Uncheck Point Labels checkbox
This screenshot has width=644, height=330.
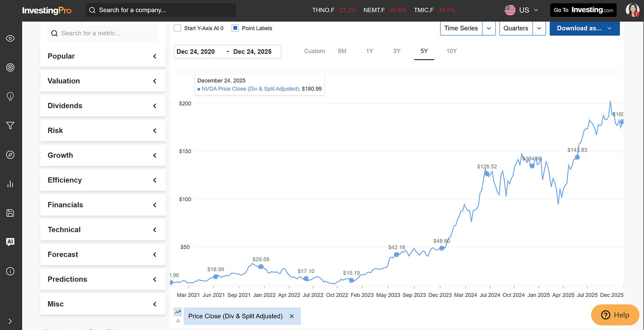coord(235,28)
